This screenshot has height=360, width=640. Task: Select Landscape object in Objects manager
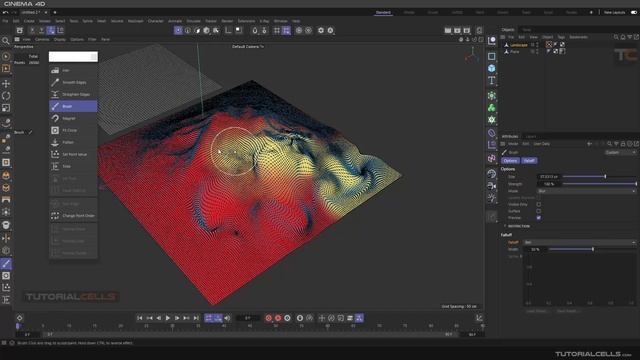(x=519, y=45)
